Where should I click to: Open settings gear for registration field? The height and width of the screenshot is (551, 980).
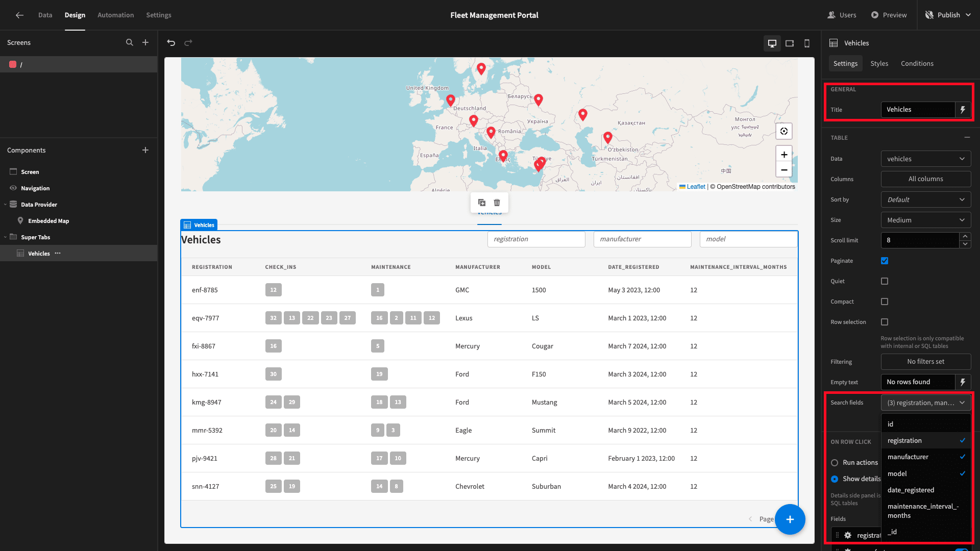pos(848,535)
